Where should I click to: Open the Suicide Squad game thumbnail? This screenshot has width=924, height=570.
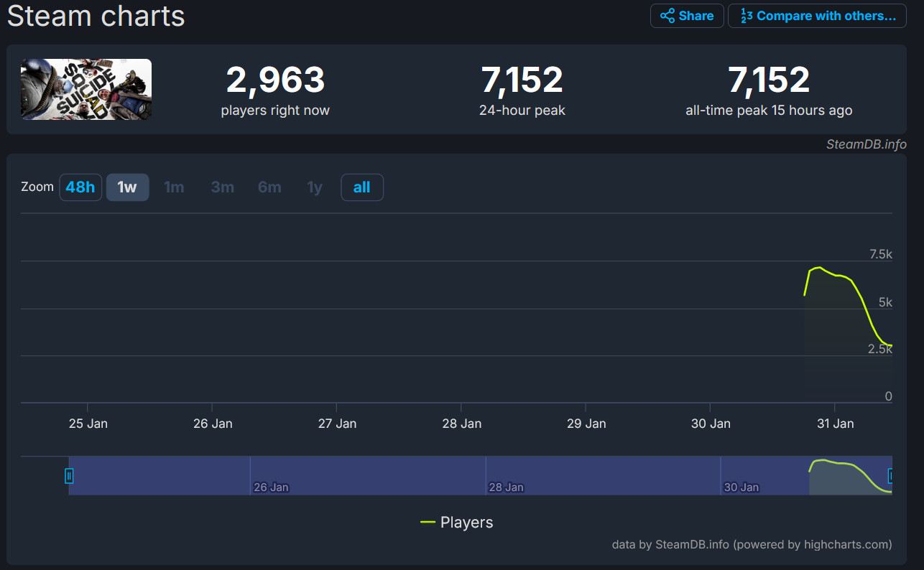point(86,89)
